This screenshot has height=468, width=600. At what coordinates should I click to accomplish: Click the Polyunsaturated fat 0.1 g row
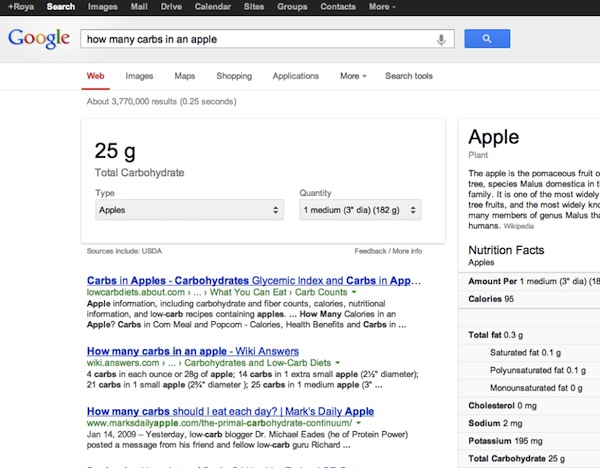click(x=529, y=370)
